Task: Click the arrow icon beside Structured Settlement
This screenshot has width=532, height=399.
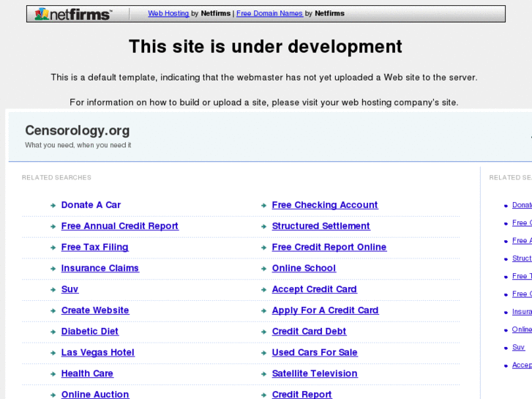Action: 263,226
